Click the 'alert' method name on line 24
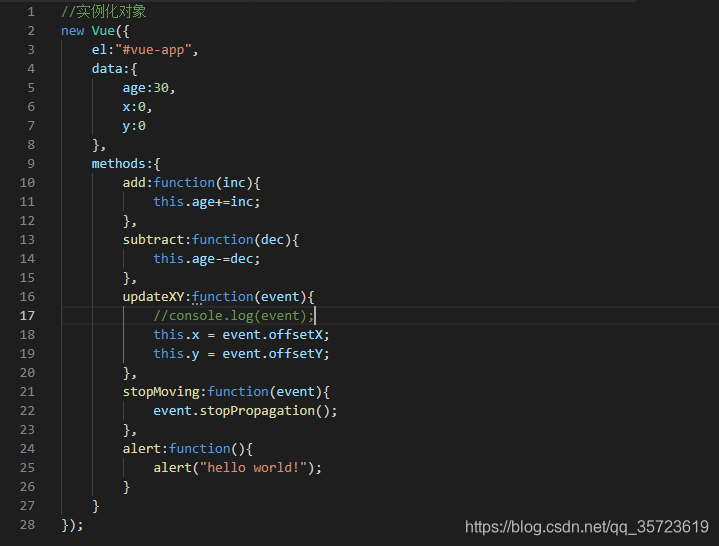This screenshot has width=719, height=546. pos(142,449)
